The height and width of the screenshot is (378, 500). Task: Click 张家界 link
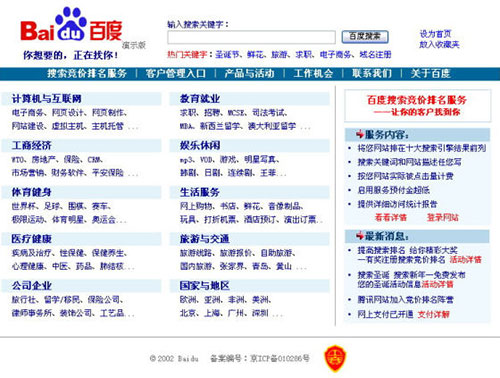(x=232, y=266)
